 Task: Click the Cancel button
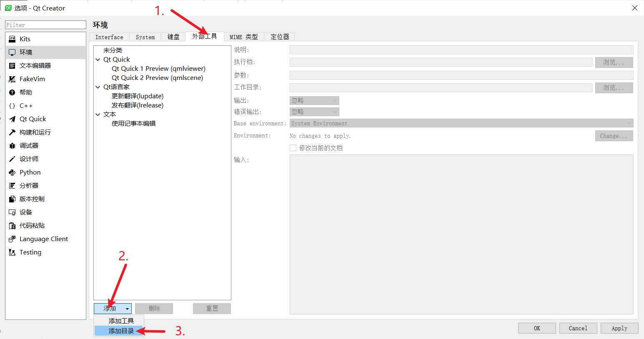point(578,328)
